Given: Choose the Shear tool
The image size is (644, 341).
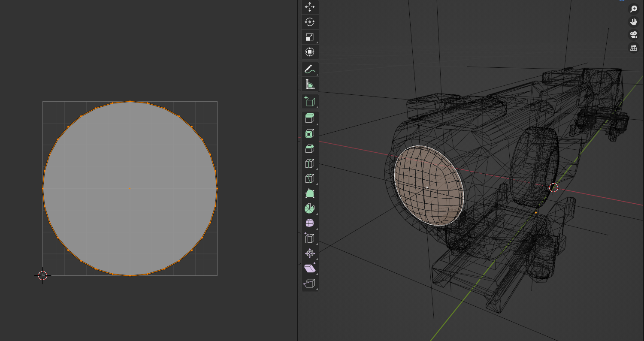Looking at the screenshot, I should coord(310,269).
